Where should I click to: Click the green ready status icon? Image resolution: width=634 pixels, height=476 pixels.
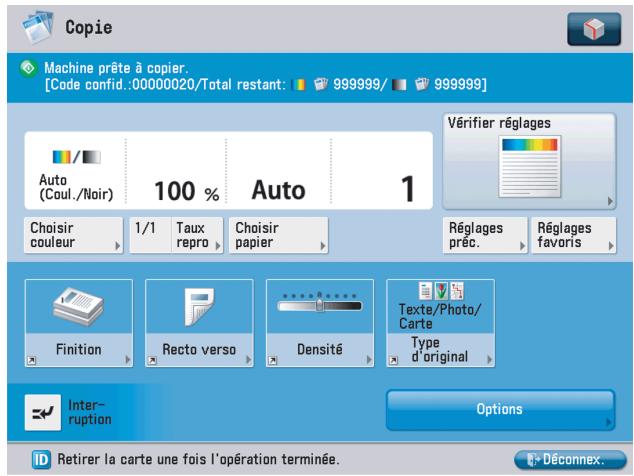click(x=29, y=69)
